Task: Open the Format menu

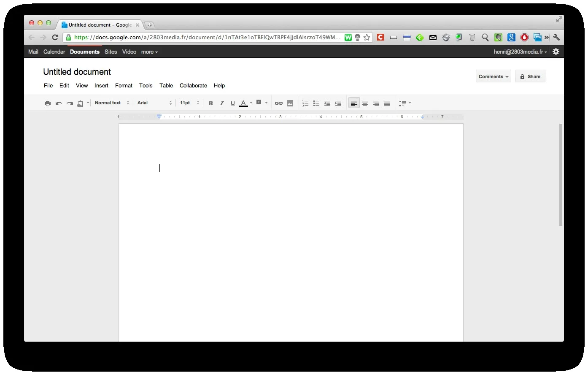Action: [124, 85]
